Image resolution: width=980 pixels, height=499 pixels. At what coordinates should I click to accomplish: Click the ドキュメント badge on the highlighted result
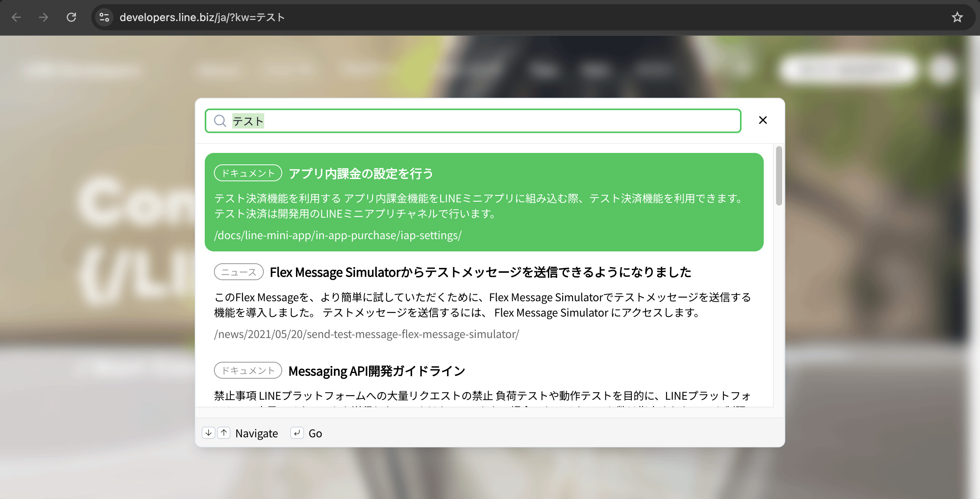(x=247, y=173)
